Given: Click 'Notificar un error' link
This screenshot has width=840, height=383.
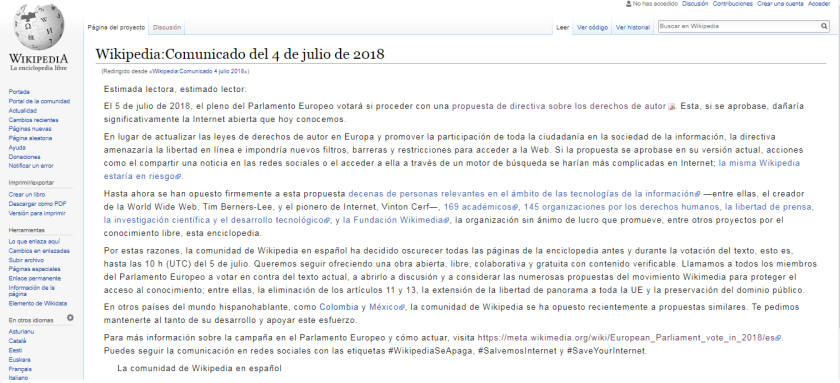Looking at the screenshot, I should pyautogui.click(x=31, y=166).
